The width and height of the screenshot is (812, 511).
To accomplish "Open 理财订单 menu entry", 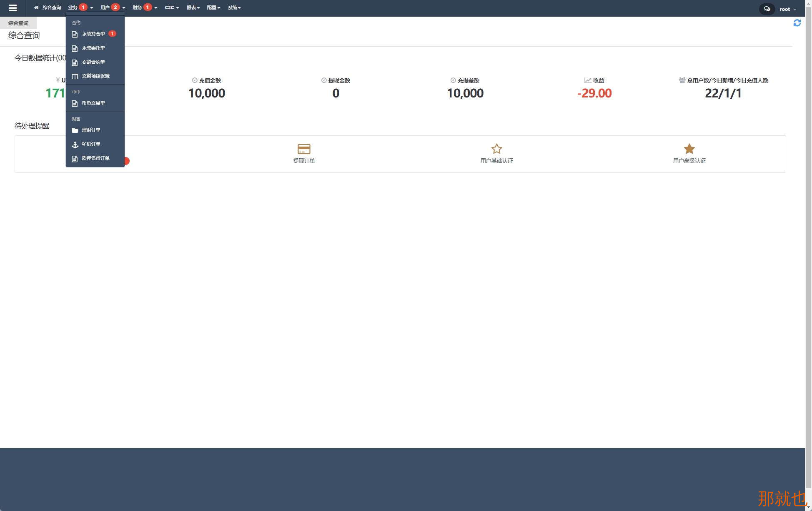I will pyautogui.click(x=91, y=130).
